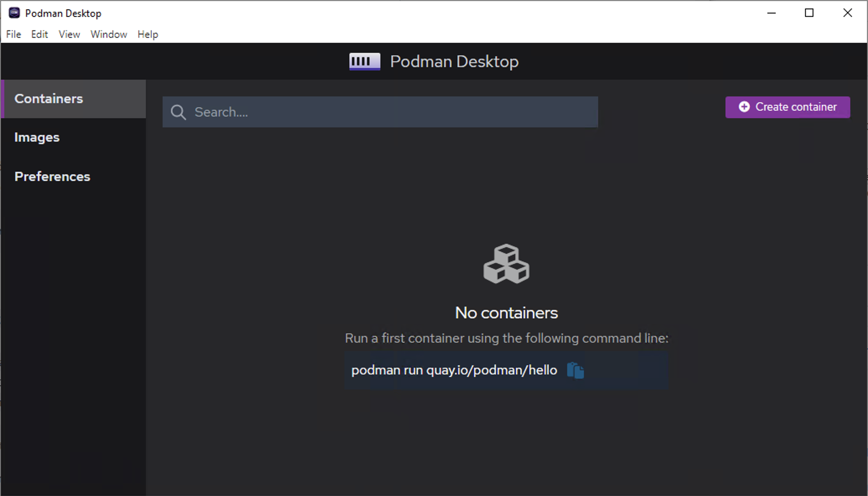
Task: Open the Edit menu
Action: 39,34
